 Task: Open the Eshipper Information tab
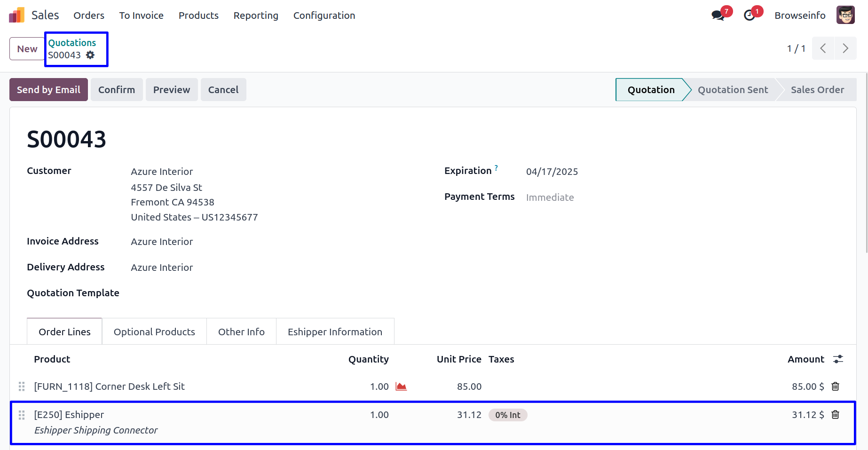pyautogui.click(x=335, y=332)
